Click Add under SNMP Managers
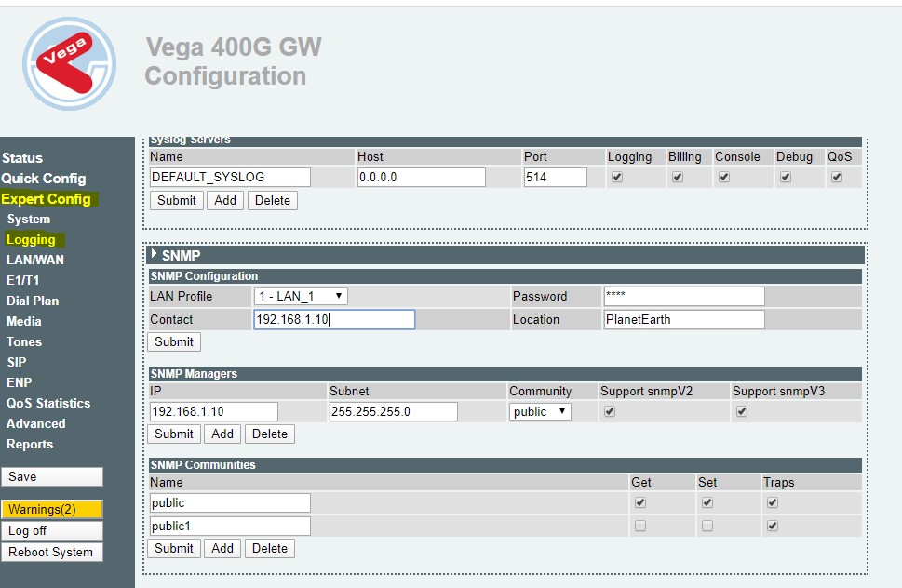902x588 pixels. [222, 434]
